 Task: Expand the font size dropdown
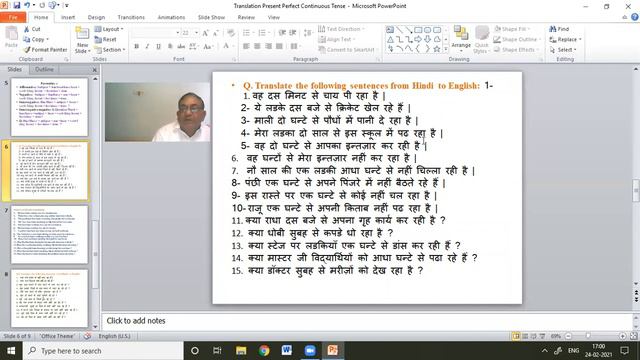click(x=196, y=33)
